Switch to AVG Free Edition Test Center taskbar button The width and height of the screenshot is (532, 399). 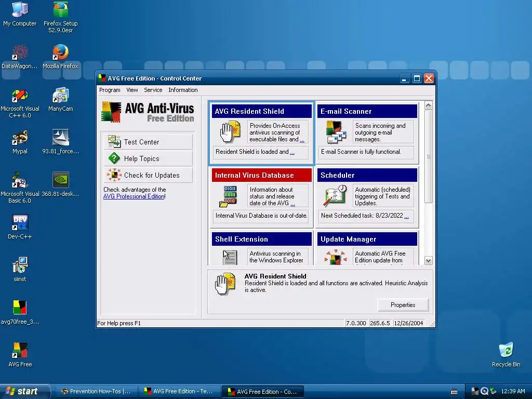[179, 391]
